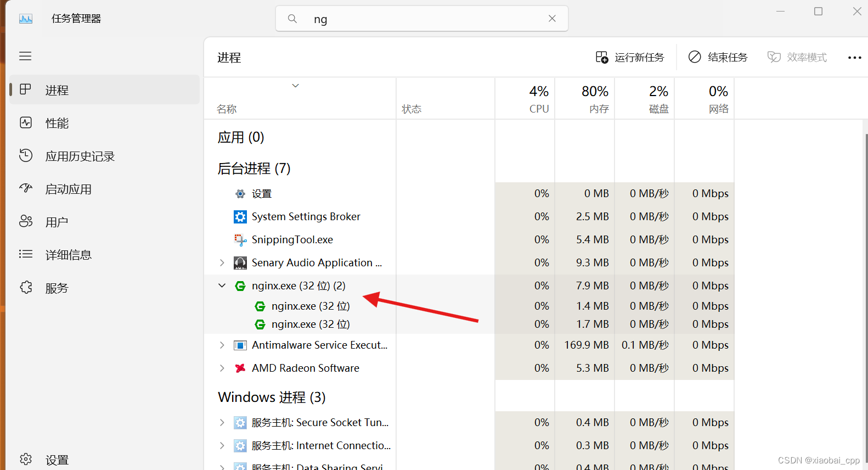Viewport: 868px width, 470px height.
Task: Expand 服务主机: Internet Connection row
Action: click(222, 446)
